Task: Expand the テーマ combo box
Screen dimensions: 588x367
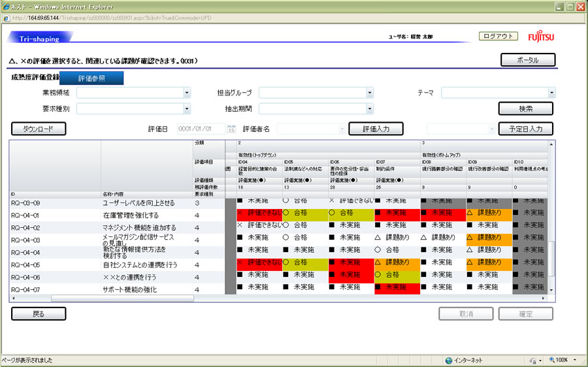Action: tap(551, 93)
